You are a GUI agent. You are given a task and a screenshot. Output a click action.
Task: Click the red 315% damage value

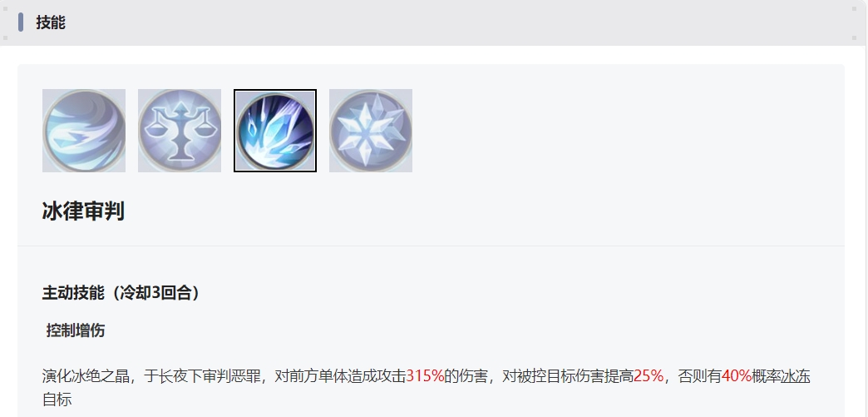(x=425, y=376)
